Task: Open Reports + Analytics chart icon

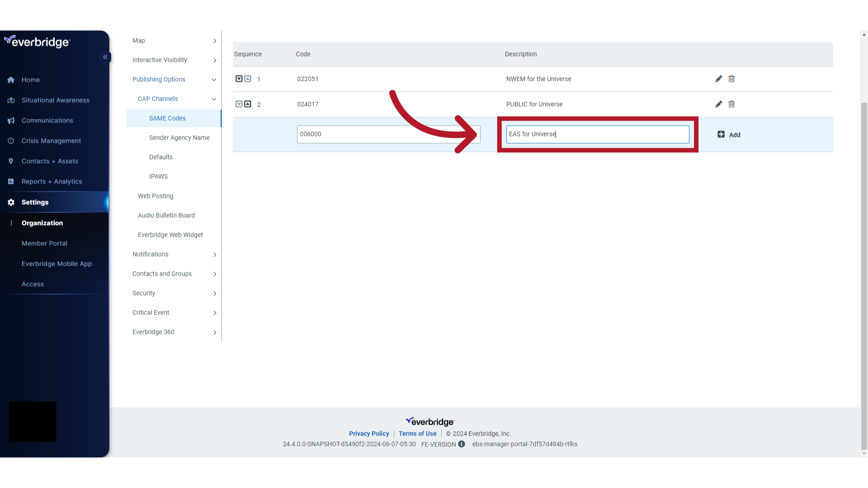Action: [11, 181]
